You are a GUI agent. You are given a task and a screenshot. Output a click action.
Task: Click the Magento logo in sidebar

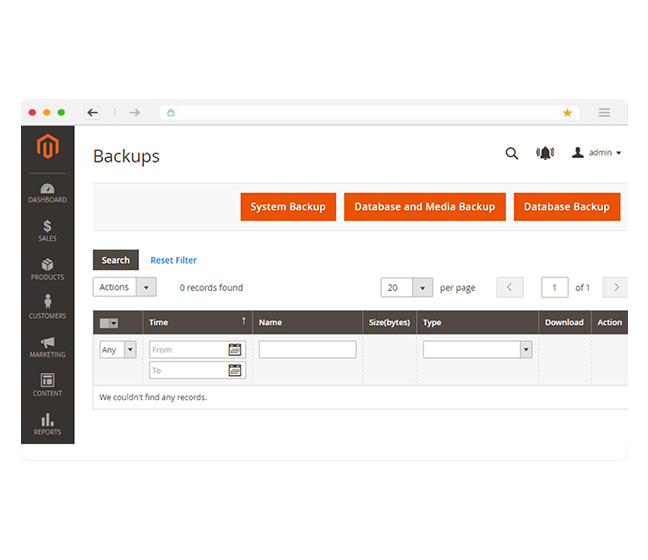47,148
